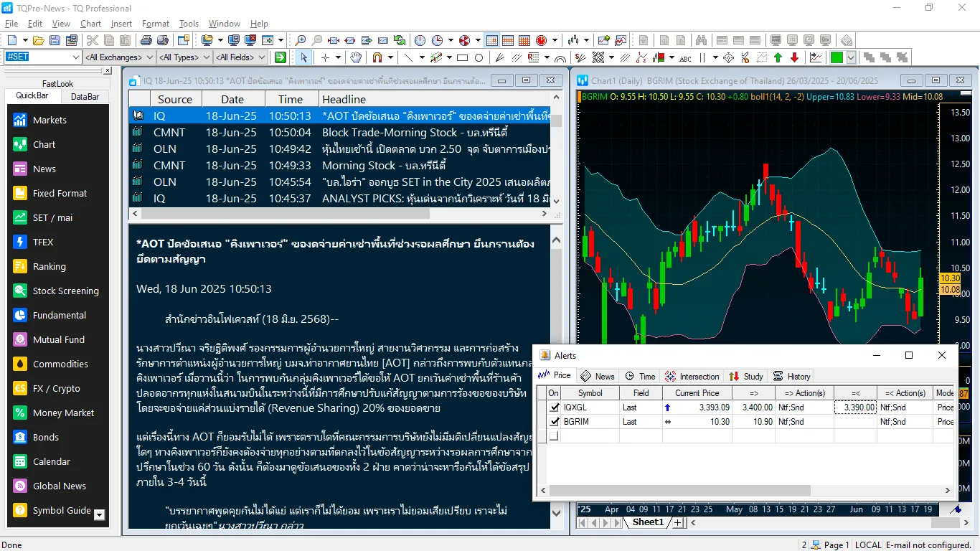
Task: Click the binoculars find icon
Action: (701, 40)
